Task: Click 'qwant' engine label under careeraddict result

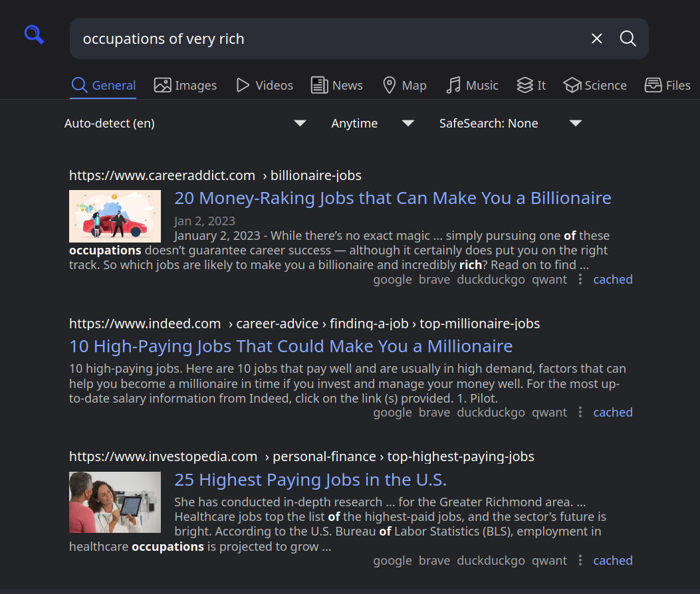Action: pyautogui.click(x=549, y=280)
